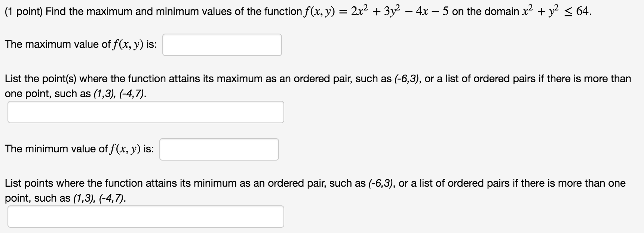This screenshot has width=644, height=233.
Task: Select the empty box beside minimum value of f(x,y)
Action: click(219, 149)
